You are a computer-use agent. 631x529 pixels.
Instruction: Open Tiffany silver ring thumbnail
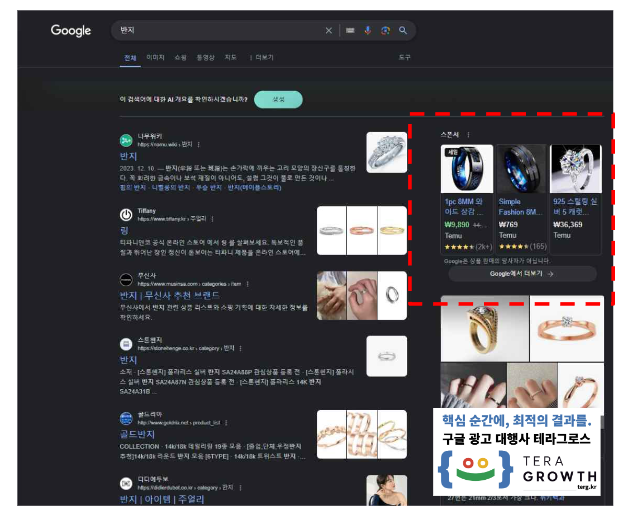331,231
